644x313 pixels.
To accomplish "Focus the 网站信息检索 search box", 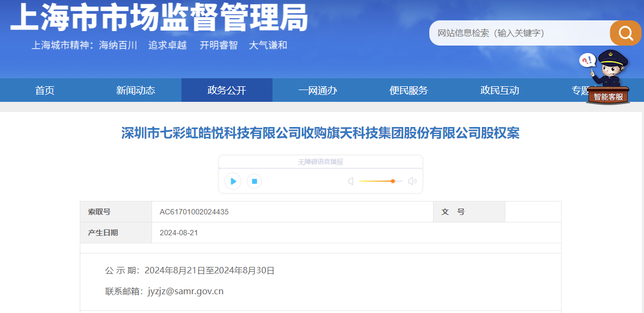I will tap(519, 33).
